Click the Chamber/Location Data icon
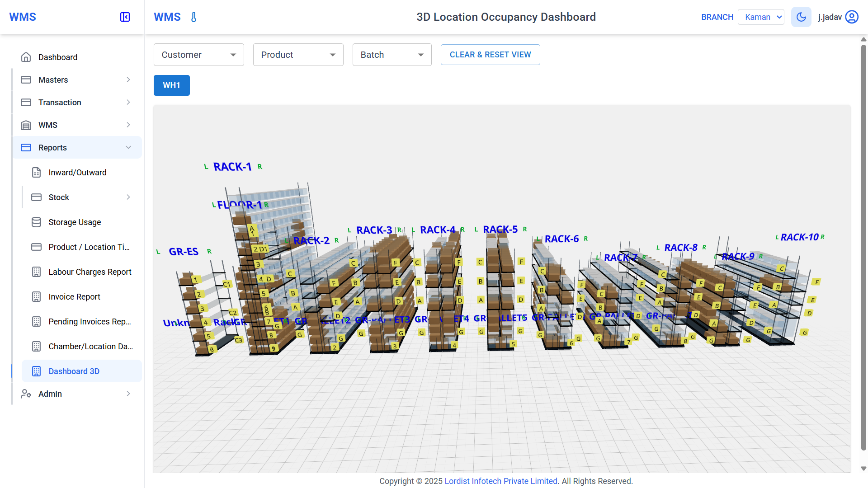The width and height of the screenshot is (868, 488). click(36, 346)
